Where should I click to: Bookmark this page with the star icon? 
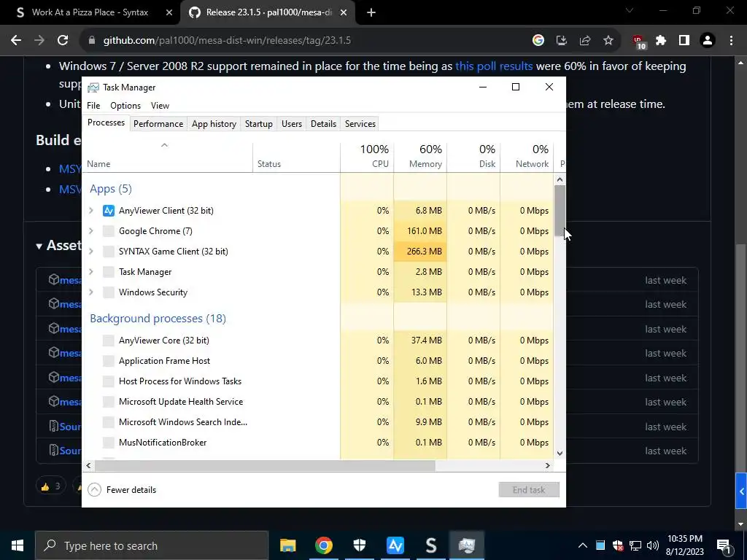[608, 41]
